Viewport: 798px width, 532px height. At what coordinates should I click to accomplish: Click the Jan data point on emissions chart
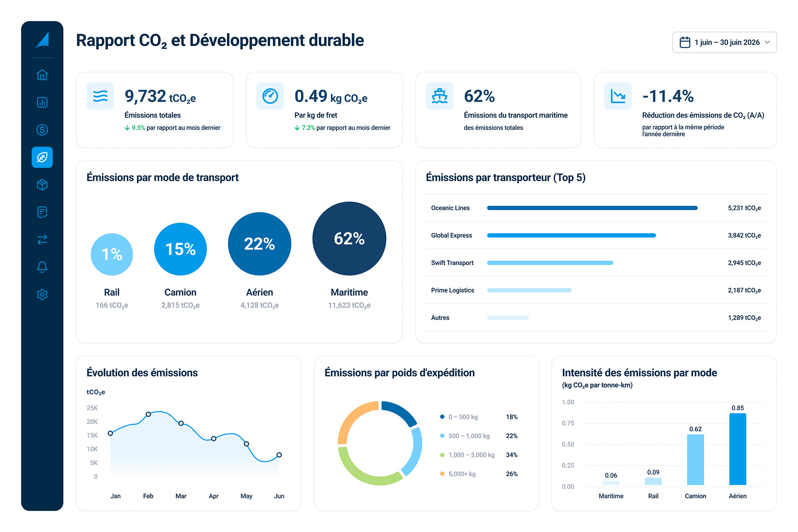[110, 433]
